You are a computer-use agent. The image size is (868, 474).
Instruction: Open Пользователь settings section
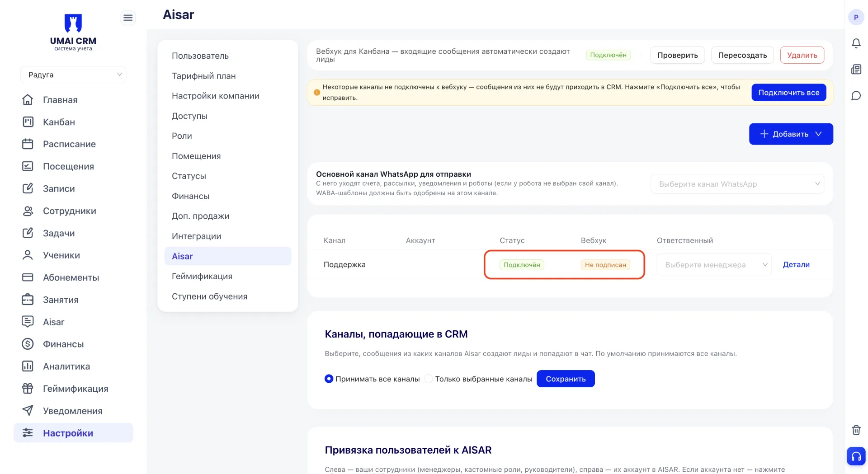click(200, 56)
